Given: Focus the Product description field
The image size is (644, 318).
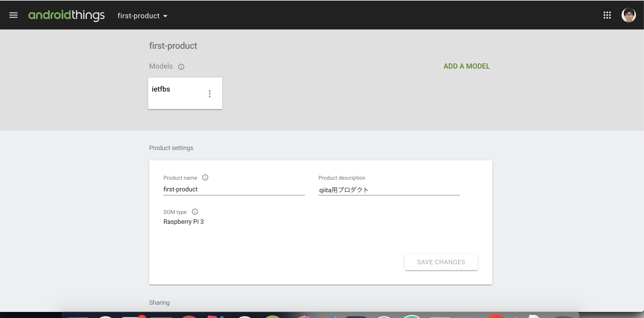Looking at the screenshot, I should (389, 190).
